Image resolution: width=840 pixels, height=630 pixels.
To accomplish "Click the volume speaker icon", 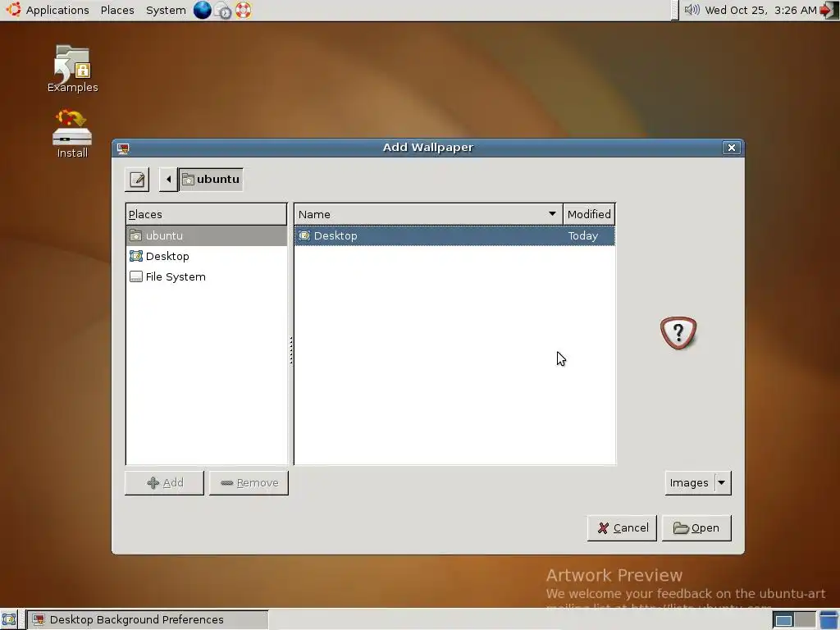I will click(692, 10).
